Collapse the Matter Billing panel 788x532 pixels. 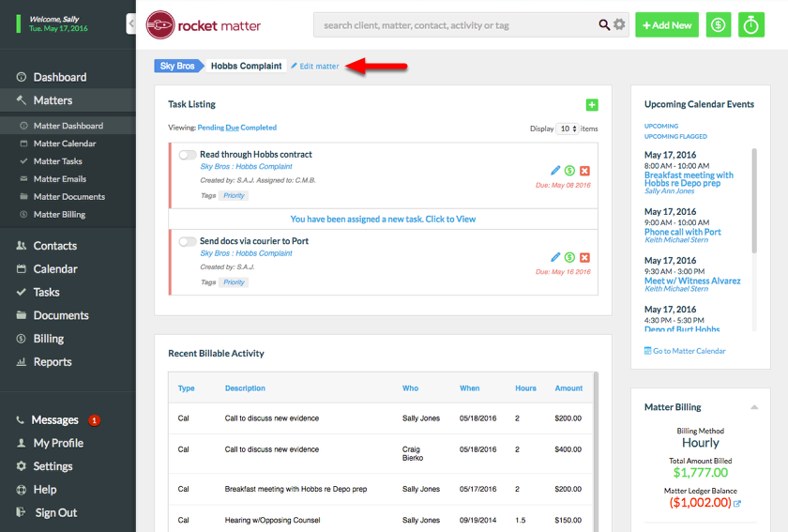click(754, 407)
